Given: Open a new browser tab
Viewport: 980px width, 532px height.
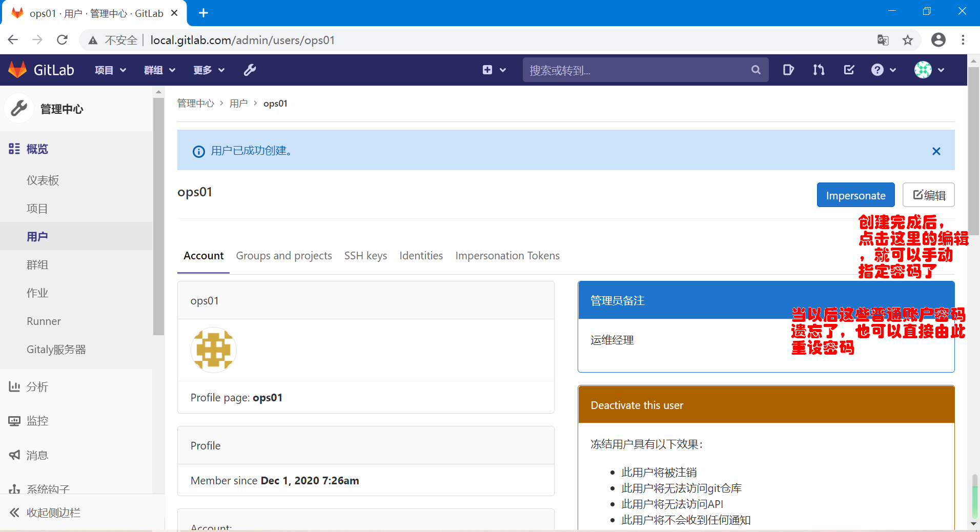Looking at the screenshot, I should pos(203,13).
